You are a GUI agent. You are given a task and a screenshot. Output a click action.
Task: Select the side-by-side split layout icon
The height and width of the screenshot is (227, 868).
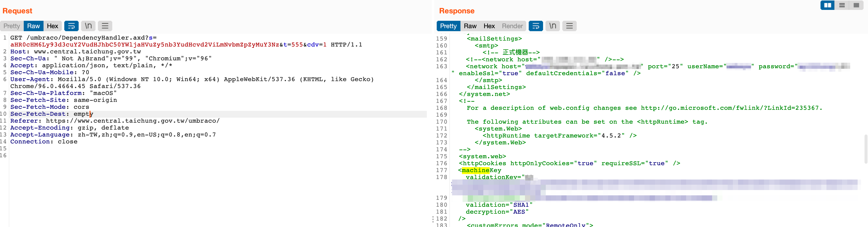click(x=827, y=5)
